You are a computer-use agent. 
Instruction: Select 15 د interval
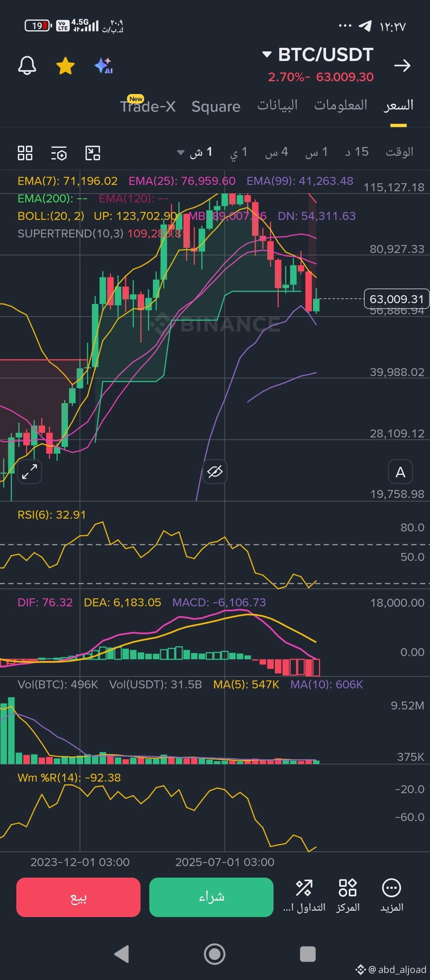(x=357, y=152)
